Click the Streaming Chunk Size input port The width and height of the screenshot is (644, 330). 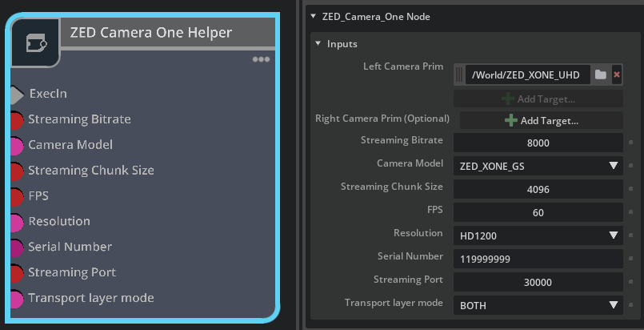tap(17, 171)
